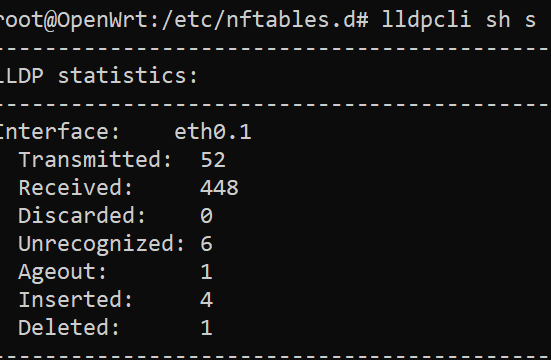Click the Inserted label
The image size is (551, 360).
76,300
